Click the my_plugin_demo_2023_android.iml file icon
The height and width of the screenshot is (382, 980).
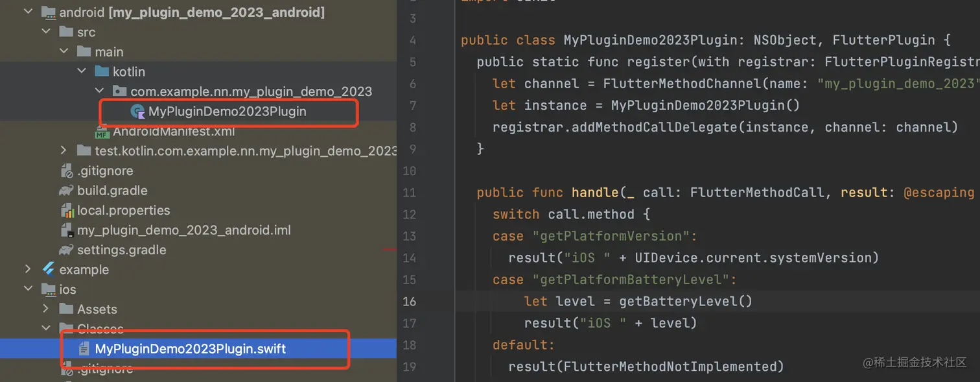[67, 230]
